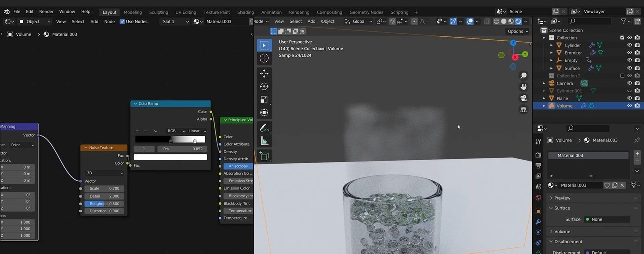The width and height of the screenshot is (644, 254).
Task: Open the Global transform orientation dropdown
Action: click(358, 21)
